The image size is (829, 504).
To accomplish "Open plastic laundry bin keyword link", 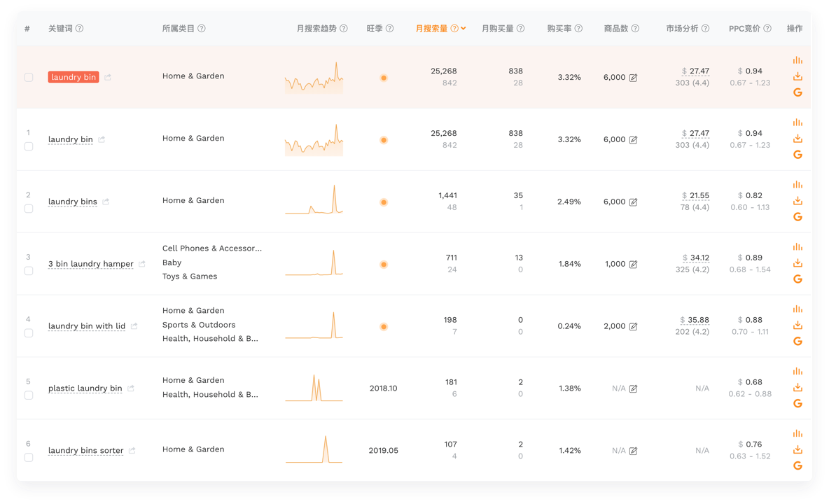I will point(85,388).
